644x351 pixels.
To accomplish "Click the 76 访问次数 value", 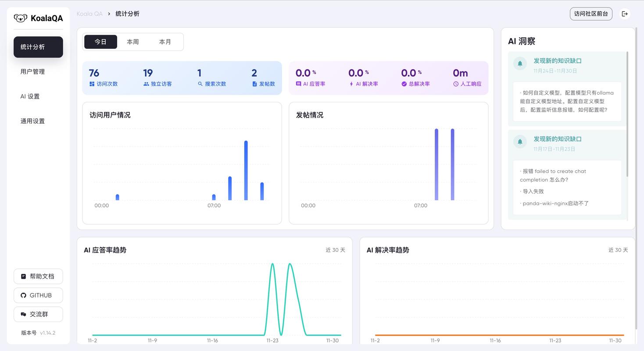I will 94,73.
